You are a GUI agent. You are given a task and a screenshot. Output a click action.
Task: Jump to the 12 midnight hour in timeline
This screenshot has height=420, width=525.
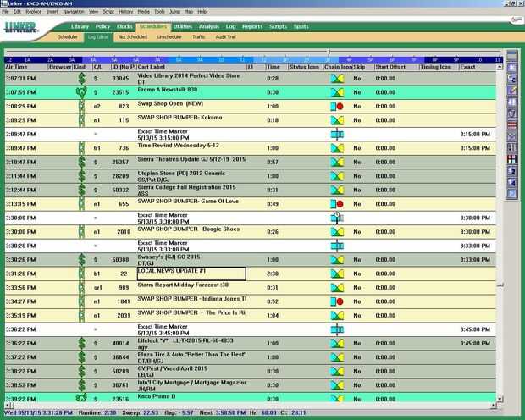[9, 60]
